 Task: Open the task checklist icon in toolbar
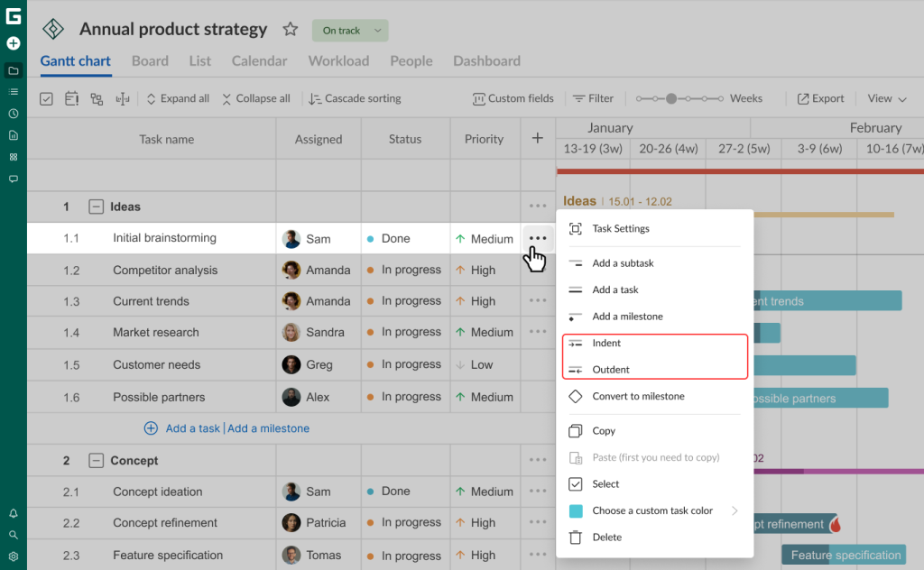[x=46, y=98]
